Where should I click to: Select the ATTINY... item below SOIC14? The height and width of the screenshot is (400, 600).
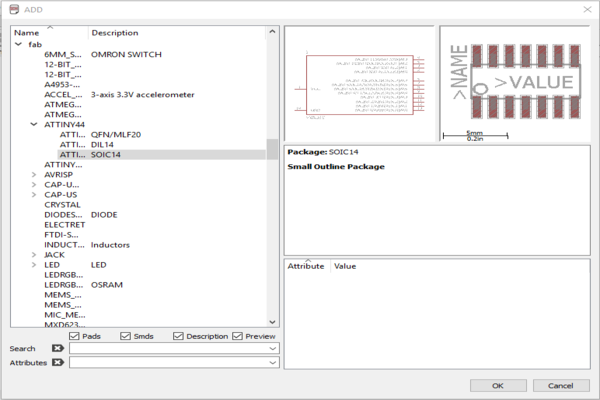pos(63,165)
